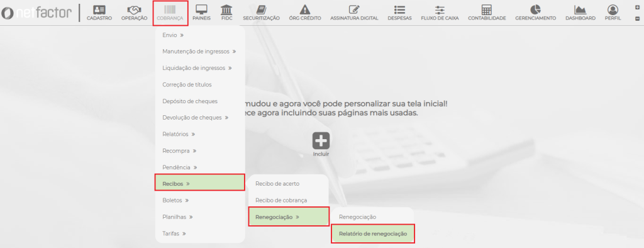This screenshot has height=248, width=644.
Task: Select the Recibos menu entry
Action: pos(199,182)
